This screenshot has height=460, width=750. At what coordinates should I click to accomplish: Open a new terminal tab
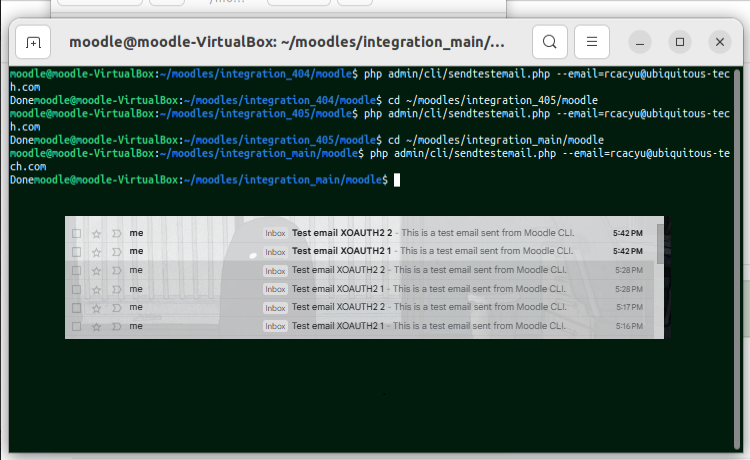tap(33, 42)
